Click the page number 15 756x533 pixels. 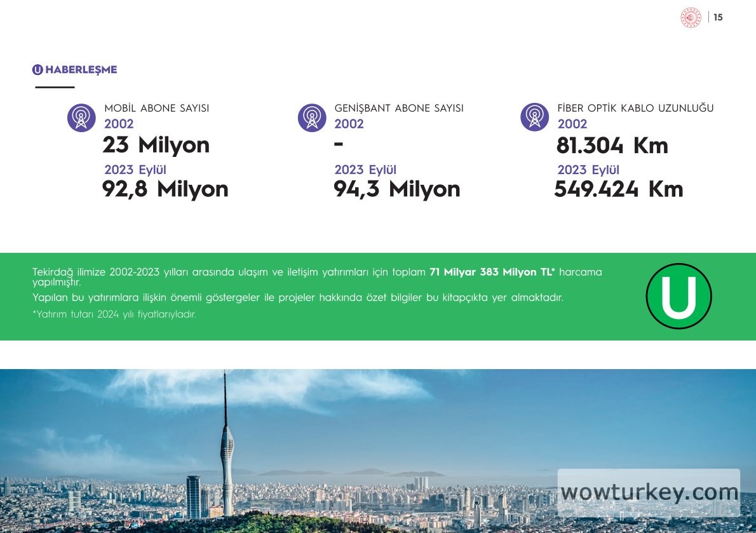point(718,18)
